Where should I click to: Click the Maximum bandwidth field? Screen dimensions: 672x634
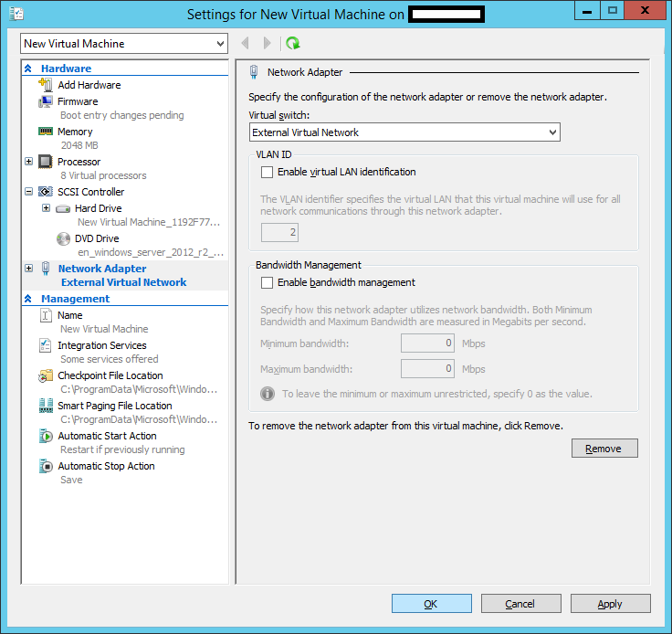[x=427, y=369]
